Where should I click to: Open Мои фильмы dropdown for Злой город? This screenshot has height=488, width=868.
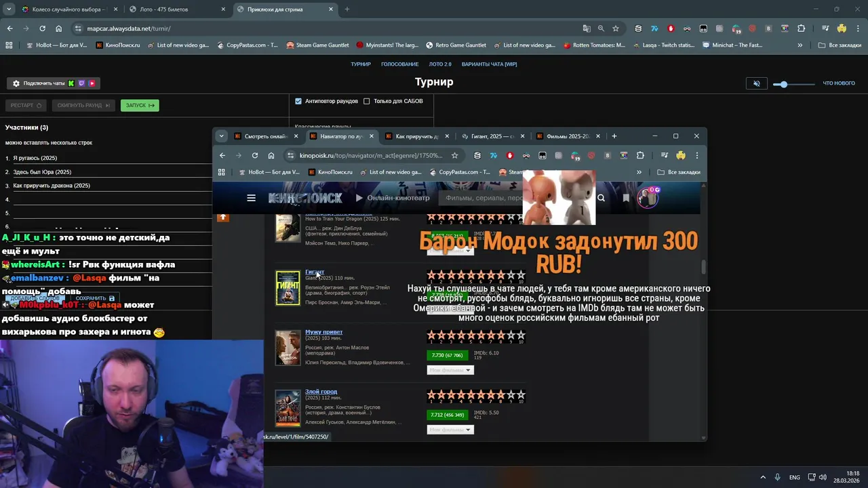point(450,430)
